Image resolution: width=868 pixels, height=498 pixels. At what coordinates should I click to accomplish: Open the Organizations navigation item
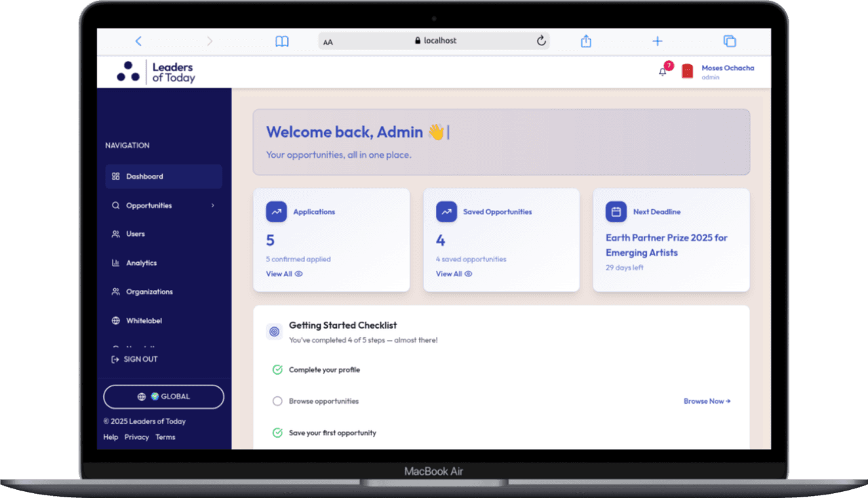(x=163, y=291)
